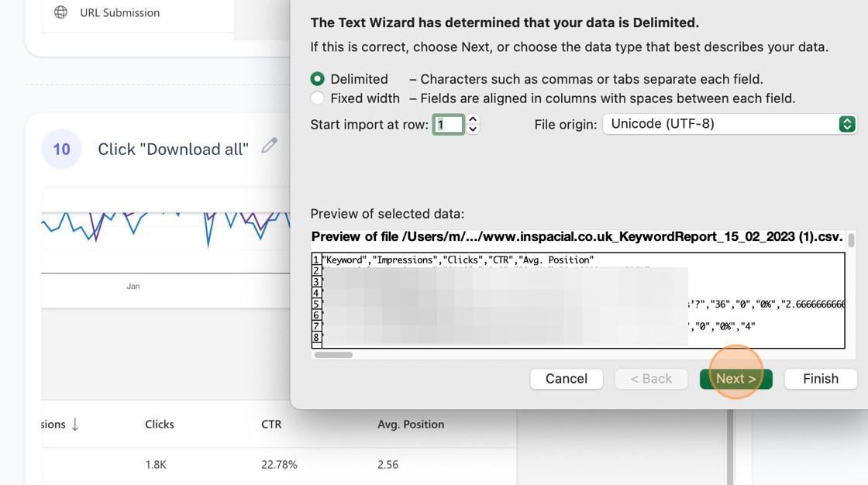Click the step 10 title 'Click "Download all"'
This screenshot has height=485, width=868.
(174, 149)
